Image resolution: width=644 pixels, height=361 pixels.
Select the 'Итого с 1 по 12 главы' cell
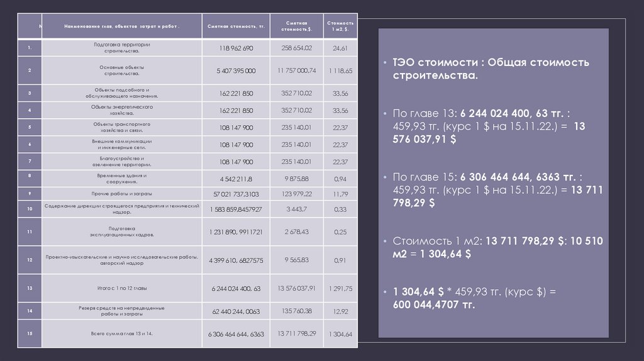(x=121, y=288)
